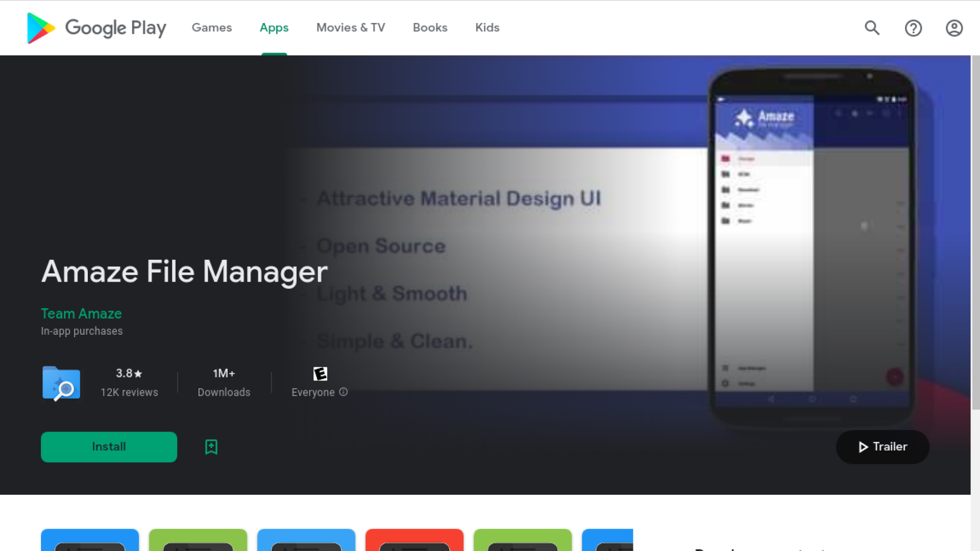
Task: Click the Amaze File Manager title
Action: [x=184, y=271]
